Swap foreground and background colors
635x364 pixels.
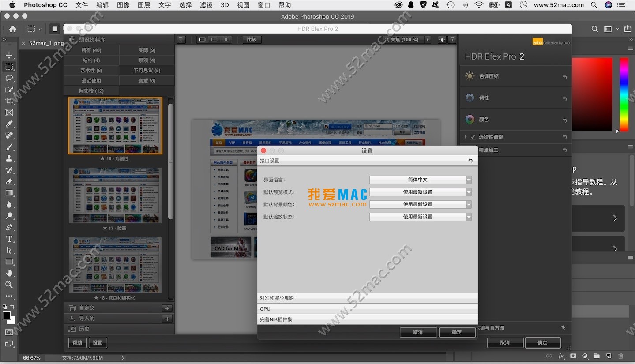pos(12,307)
